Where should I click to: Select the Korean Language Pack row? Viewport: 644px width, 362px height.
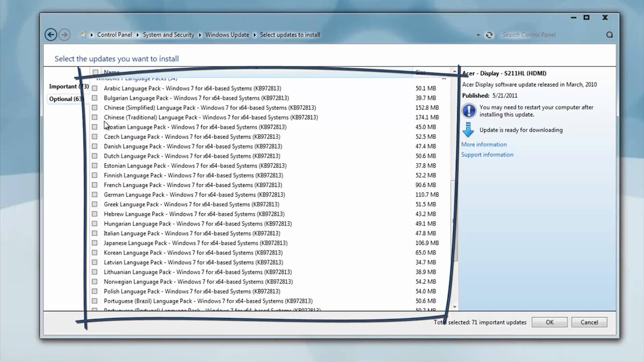point(271,252)
